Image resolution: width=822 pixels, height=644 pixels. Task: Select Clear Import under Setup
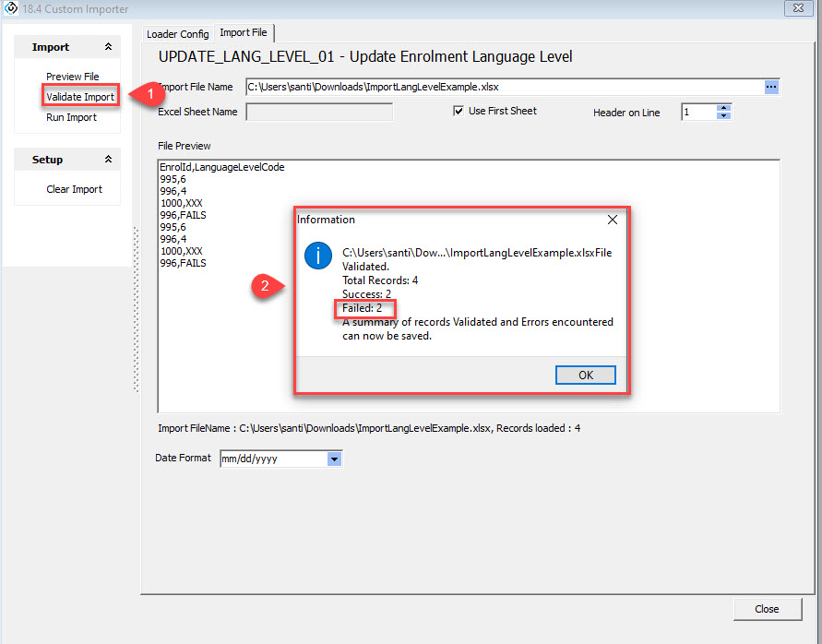pos(74,189)
